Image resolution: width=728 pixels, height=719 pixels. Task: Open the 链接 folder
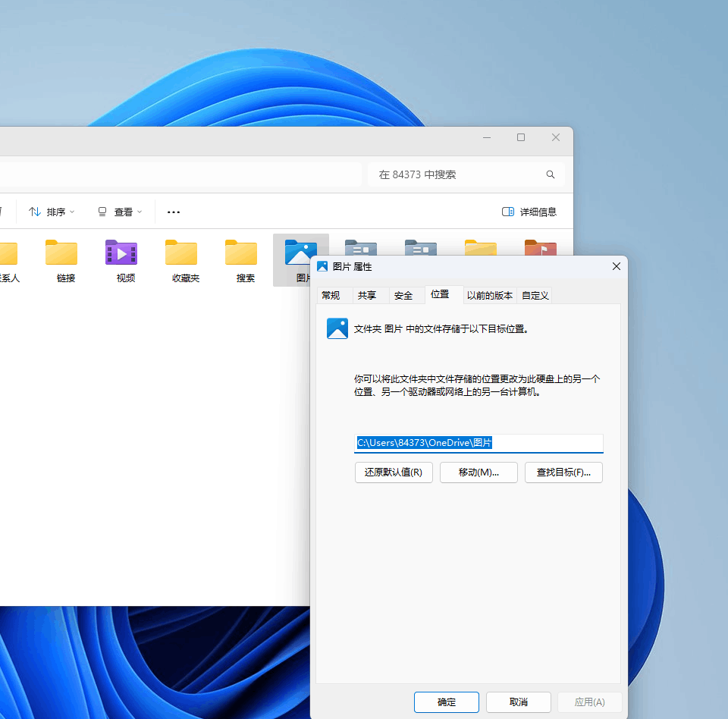[61, 260]
